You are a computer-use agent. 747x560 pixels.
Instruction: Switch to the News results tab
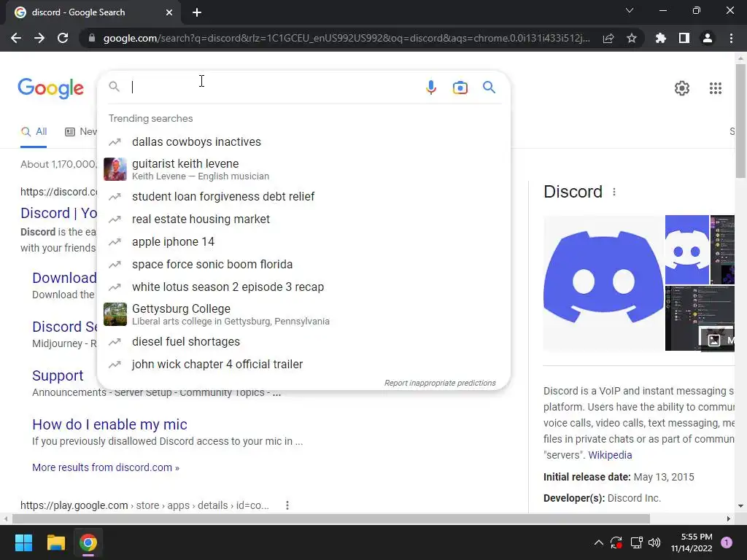81,132
